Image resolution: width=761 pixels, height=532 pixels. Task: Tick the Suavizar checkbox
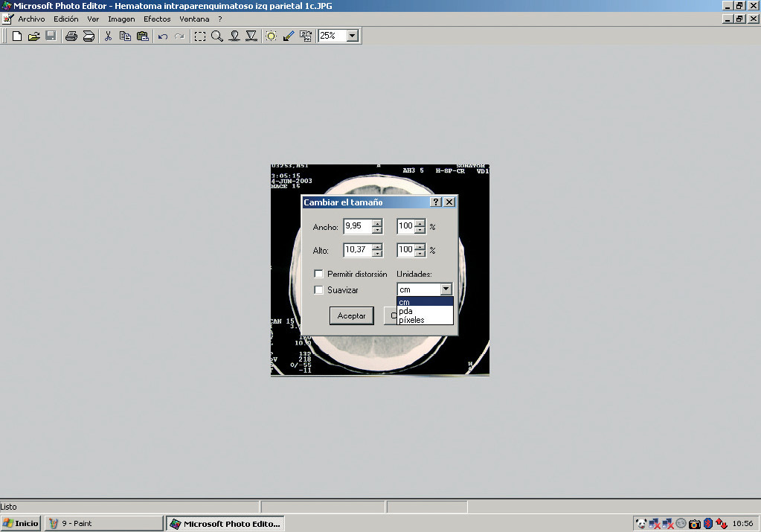[x=318, y=290]
